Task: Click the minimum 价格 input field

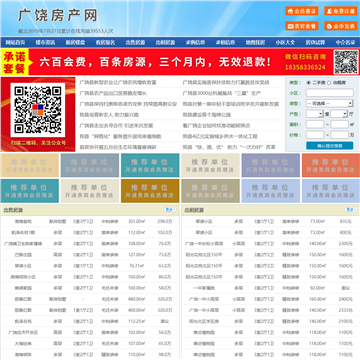Action: 315,135
